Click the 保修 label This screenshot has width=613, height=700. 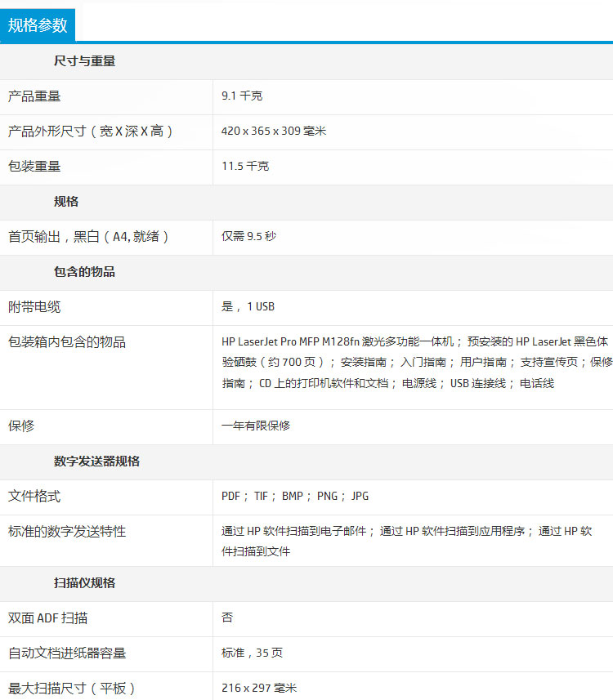21,426
